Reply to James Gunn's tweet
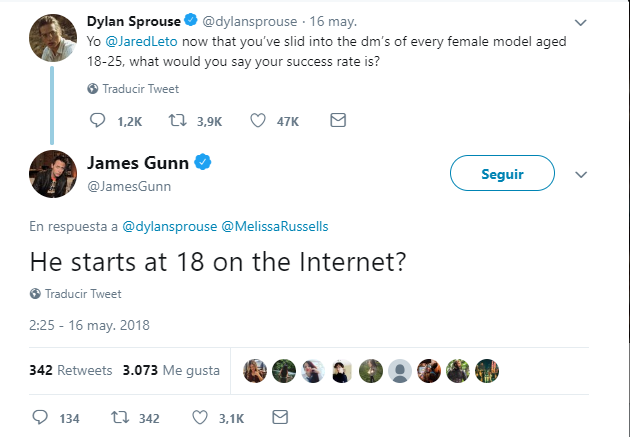Image resolution: width=630 pixels, height=437 pixels. coord(41,417)
